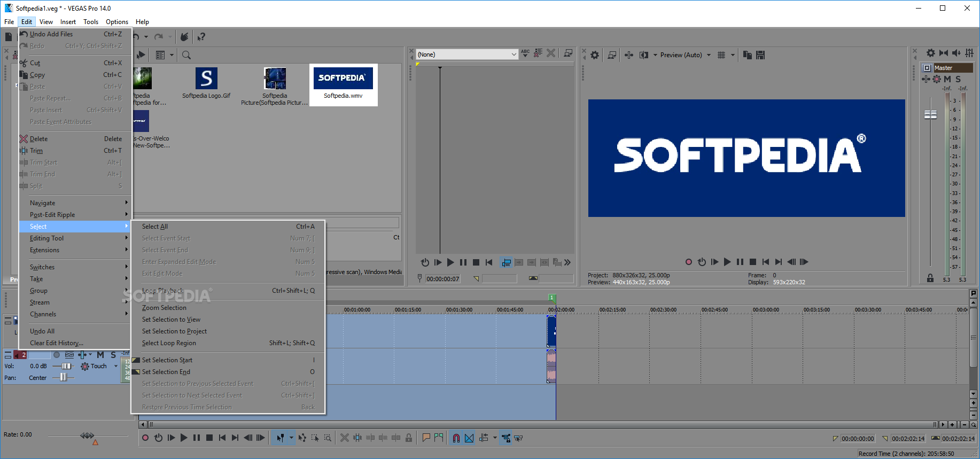The image size is (980, 459).
Task: Click Clear Edit History entry
Action: [75, 343]
